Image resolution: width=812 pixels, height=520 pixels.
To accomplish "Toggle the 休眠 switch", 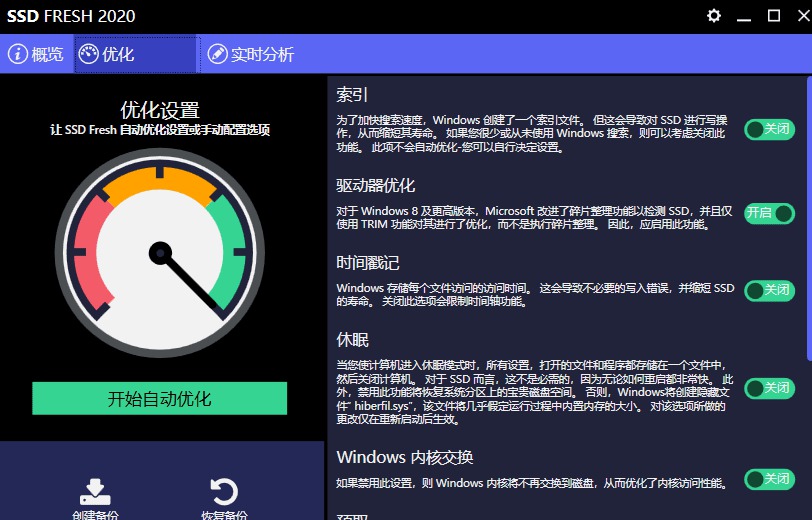I will 770,388.
